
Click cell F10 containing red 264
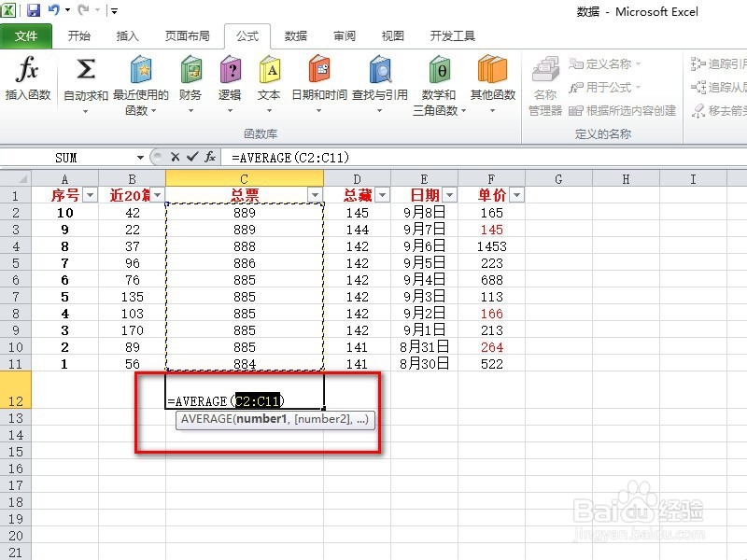tap(492, 347)
